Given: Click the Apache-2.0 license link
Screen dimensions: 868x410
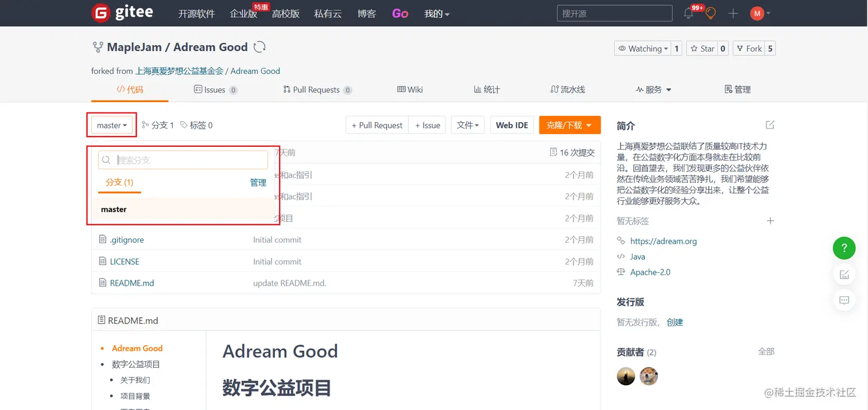Looking at the screenshot, I should coord(650,272).
